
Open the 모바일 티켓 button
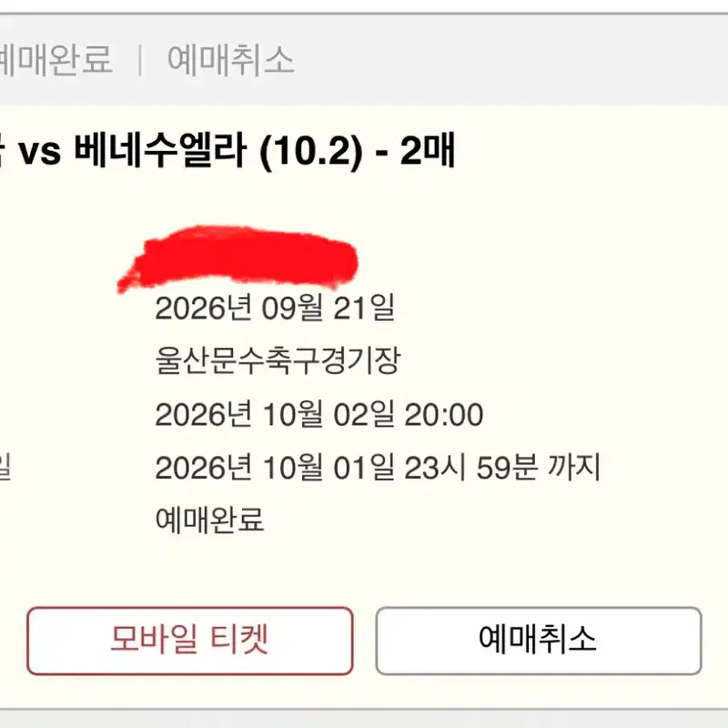(190, 641)
